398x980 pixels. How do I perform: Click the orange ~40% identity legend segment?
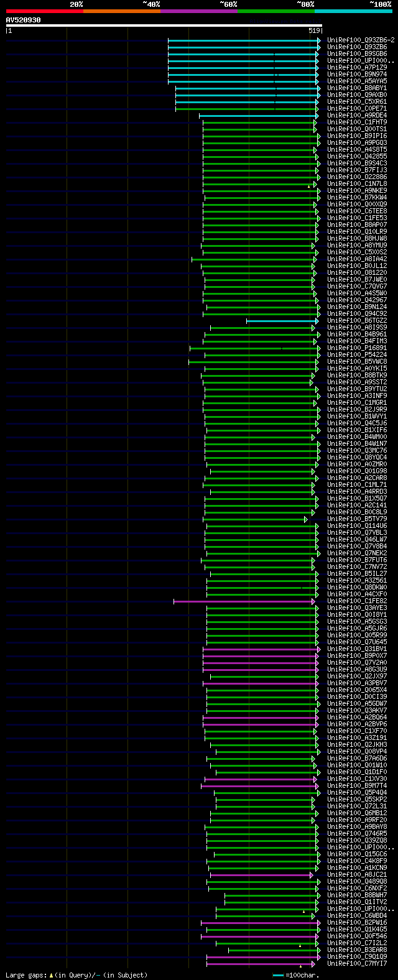pyautogui.click(x=121, y=11)
